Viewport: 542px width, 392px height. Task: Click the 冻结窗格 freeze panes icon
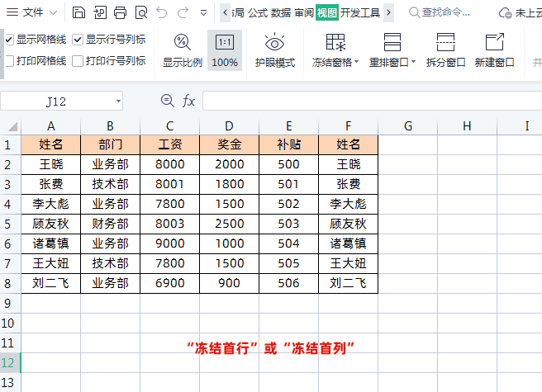click(335, 42)
